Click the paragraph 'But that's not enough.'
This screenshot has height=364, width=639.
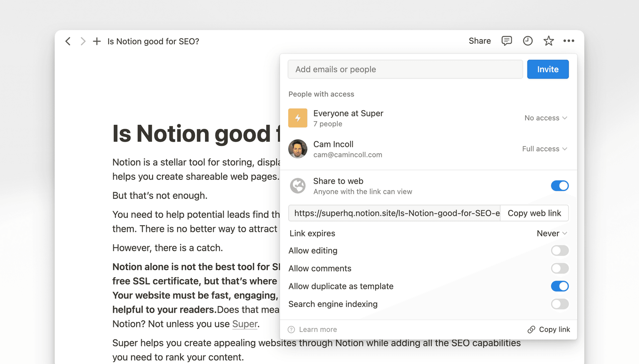coord(160,195)
